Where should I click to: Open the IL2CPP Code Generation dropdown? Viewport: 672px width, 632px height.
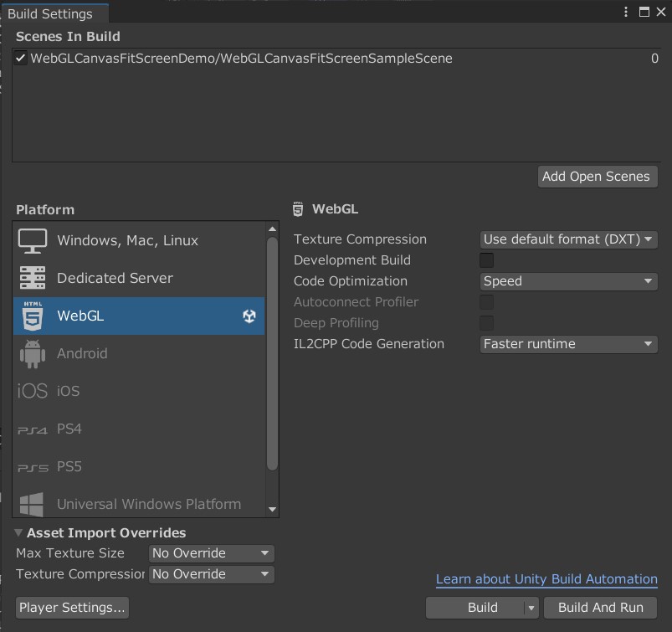pyautogui.click(x=568, y=344)
